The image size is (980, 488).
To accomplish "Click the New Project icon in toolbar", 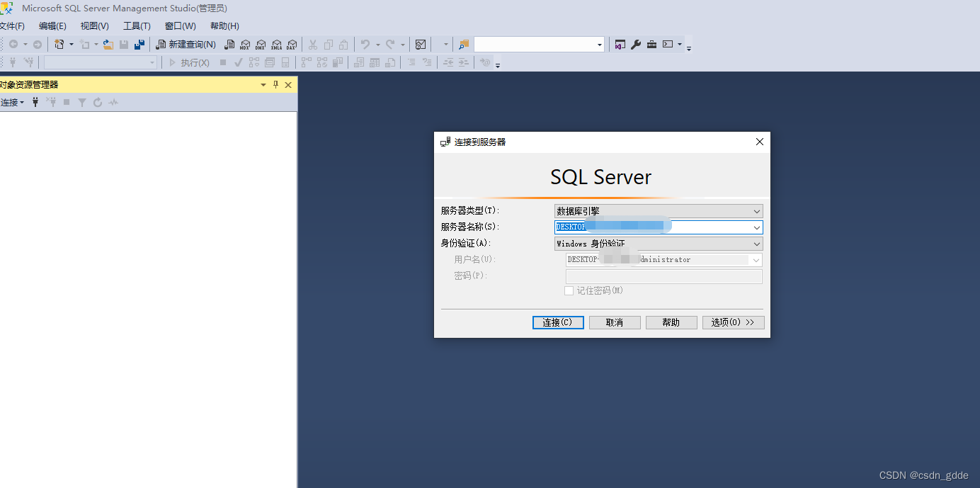I will pos(59,44).
